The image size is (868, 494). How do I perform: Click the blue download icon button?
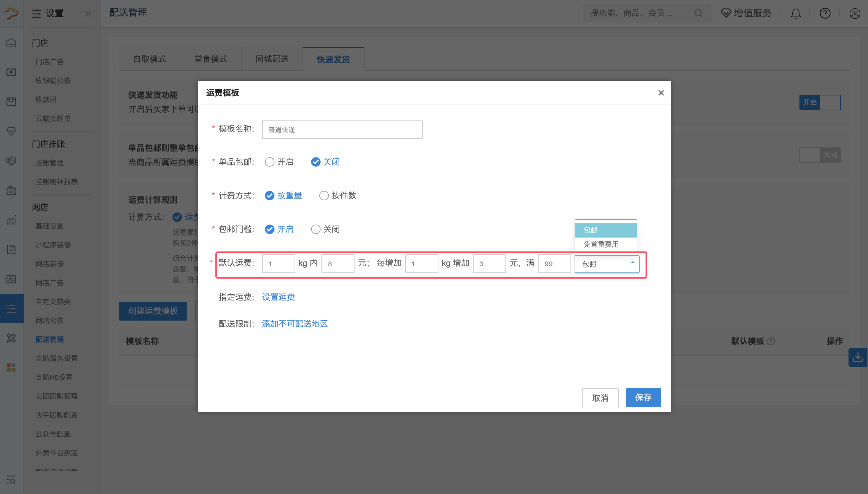tap(857, 357)
